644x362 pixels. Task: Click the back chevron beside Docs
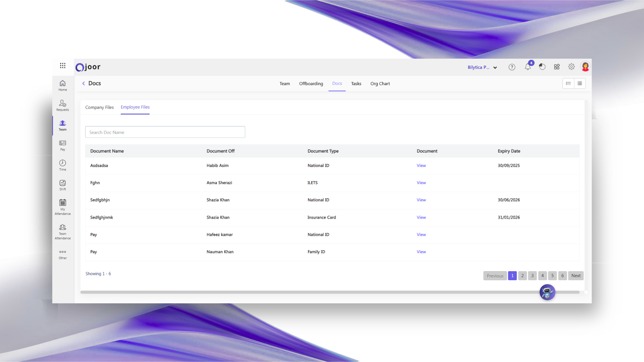pyautogui.click(x=84, y=83)
